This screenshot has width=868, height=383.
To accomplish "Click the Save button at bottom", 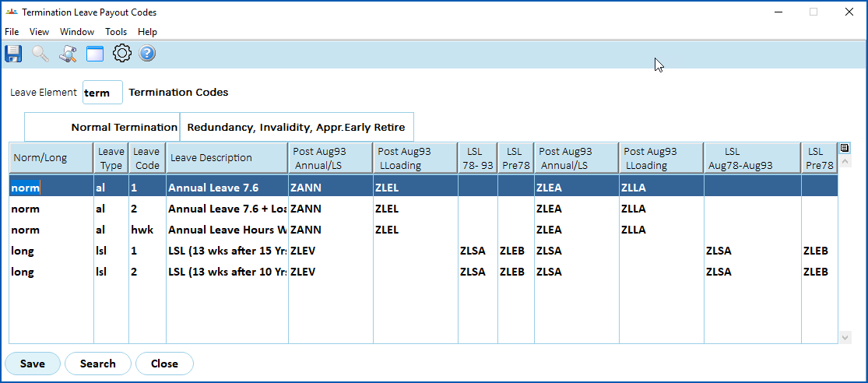I will pyautogui.click(x=33, y=364).
